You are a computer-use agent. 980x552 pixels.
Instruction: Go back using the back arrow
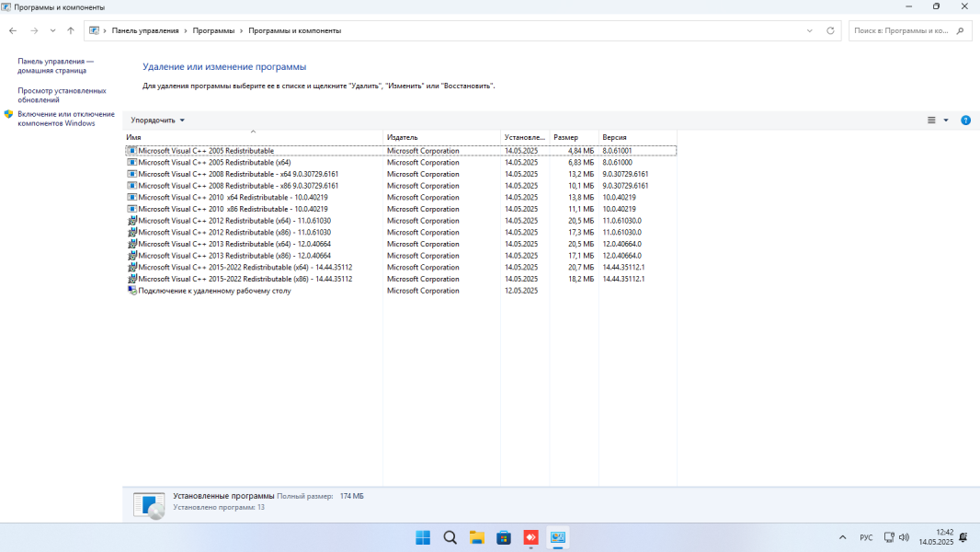coord(13,30)
